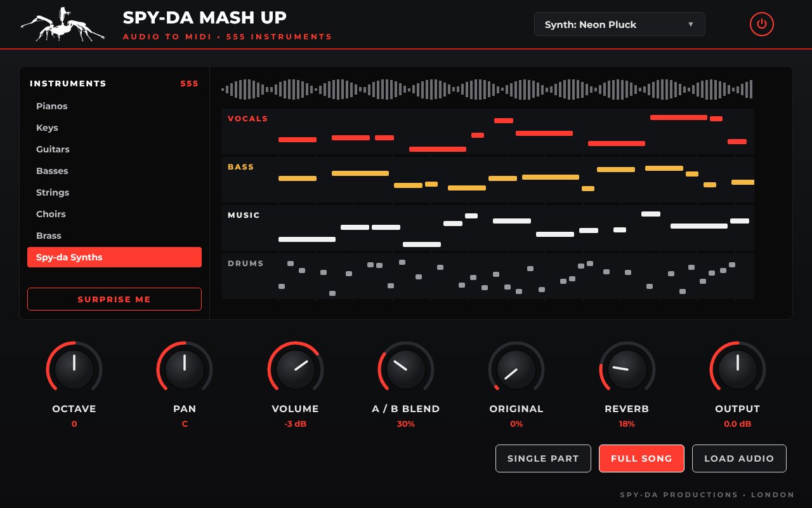Click the spider logo icon
This screenshot has height=508, width=812.
tap(62, 25)
